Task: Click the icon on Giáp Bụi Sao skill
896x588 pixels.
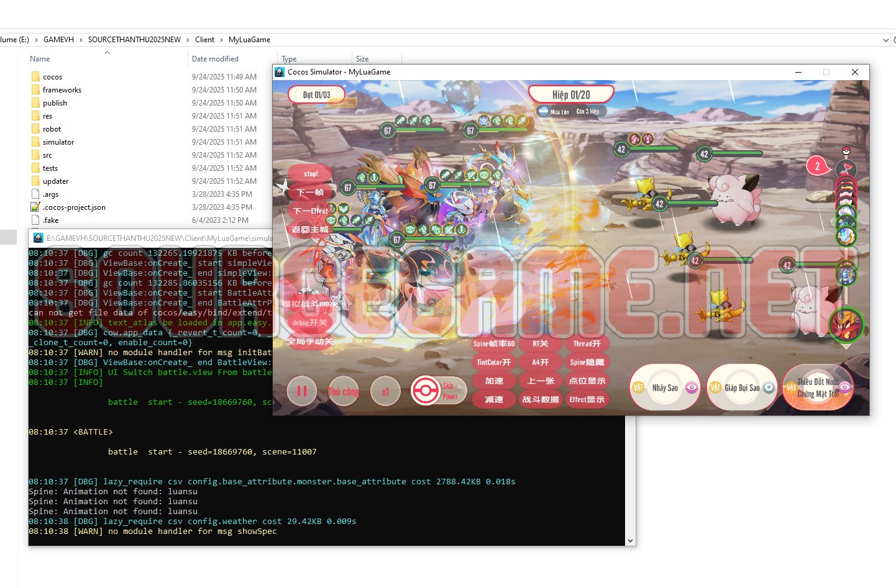Action: pyautogui.click(x=769, y=387)
